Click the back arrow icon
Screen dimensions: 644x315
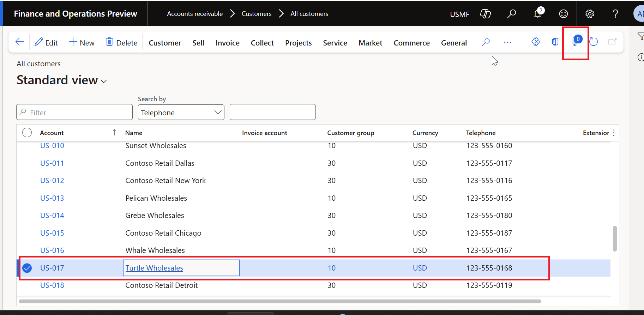20,42
